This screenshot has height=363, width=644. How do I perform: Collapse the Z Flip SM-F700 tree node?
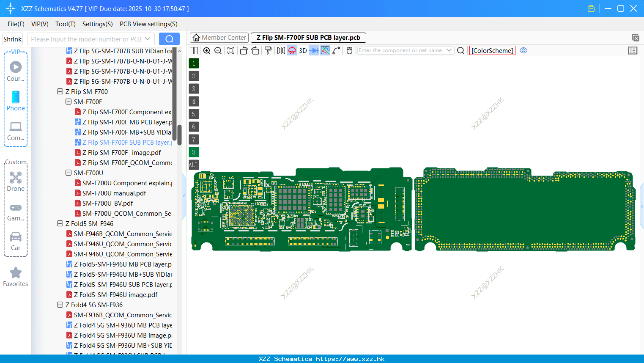point(60,91)
